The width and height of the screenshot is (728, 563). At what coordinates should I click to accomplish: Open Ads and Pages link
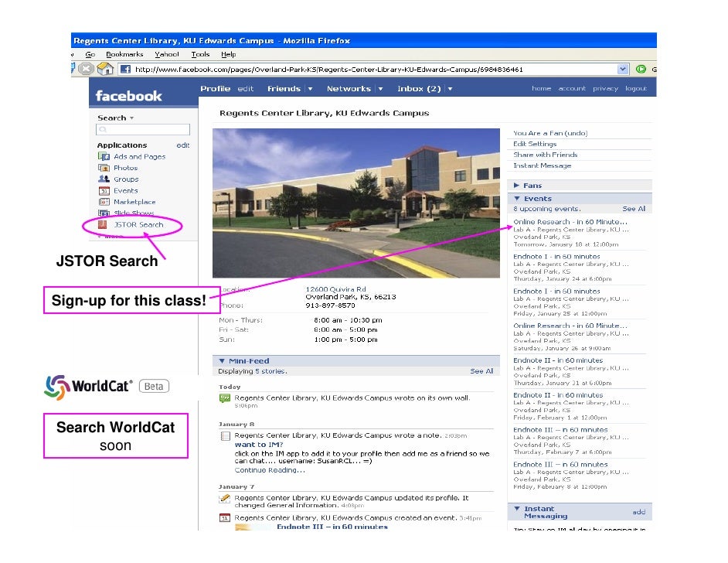[140, 156]
